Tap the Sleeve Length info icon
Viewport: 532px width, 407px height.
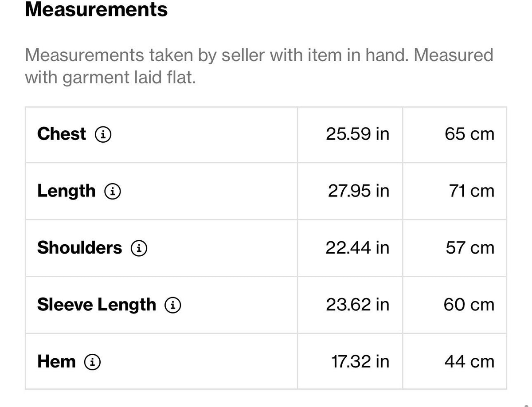pyautogui.click(x=173, y=305)
